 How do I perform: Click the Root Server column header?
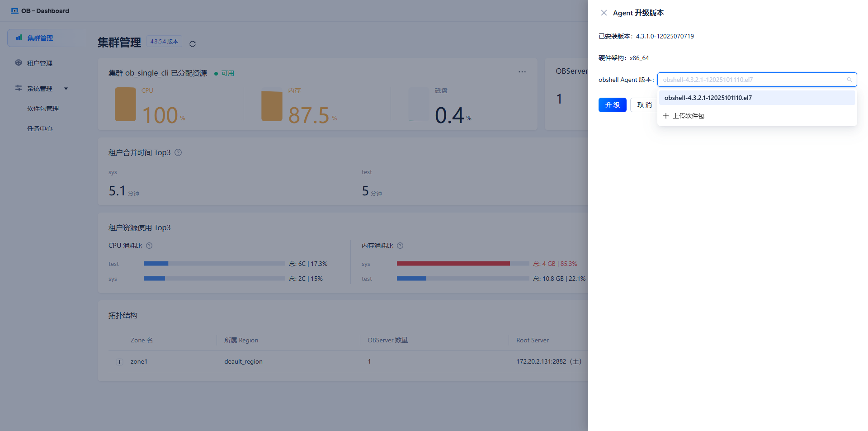click(533, 340)
